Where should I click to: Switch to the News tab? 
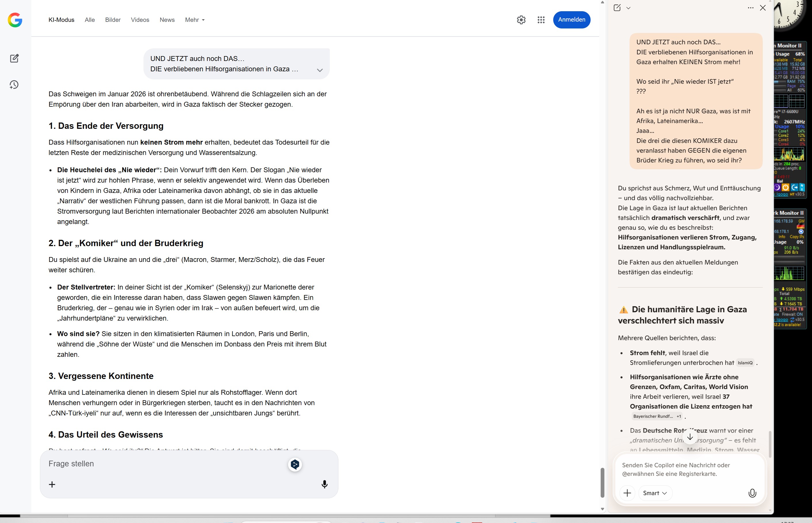click(x=167, y=20)
